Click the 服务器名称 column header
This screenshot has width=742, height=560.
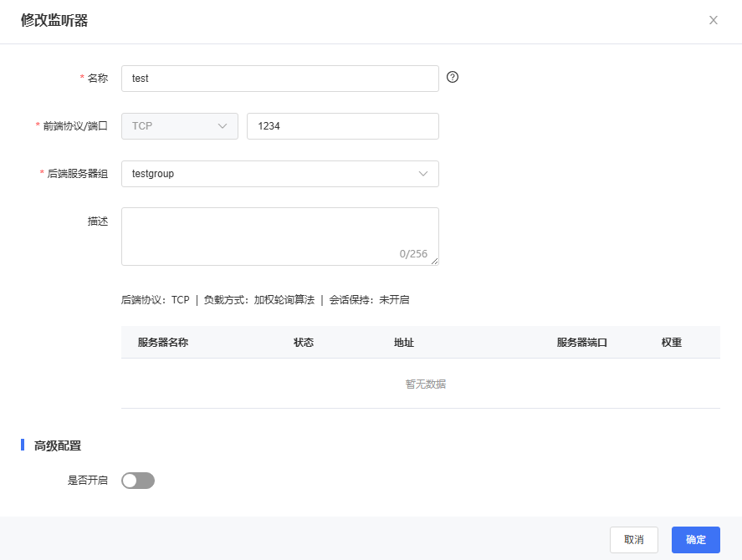coord(163,343)
